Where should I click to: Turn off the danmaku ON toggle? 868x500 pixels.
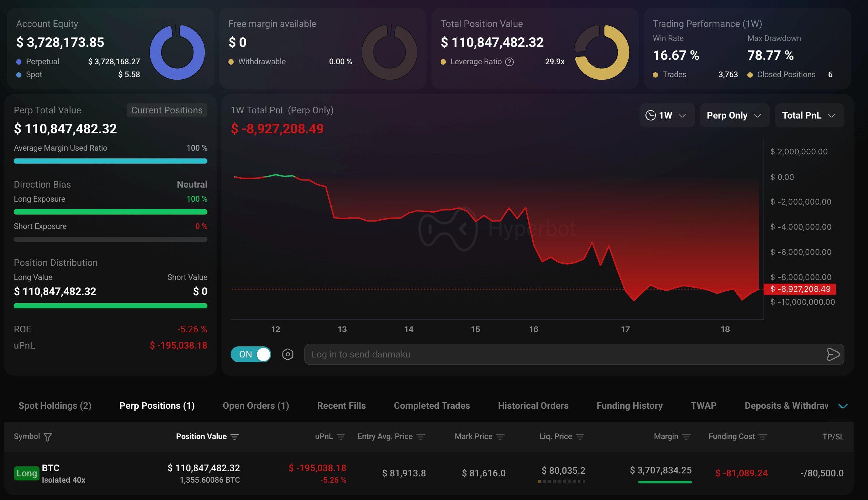tap(251, 355)
